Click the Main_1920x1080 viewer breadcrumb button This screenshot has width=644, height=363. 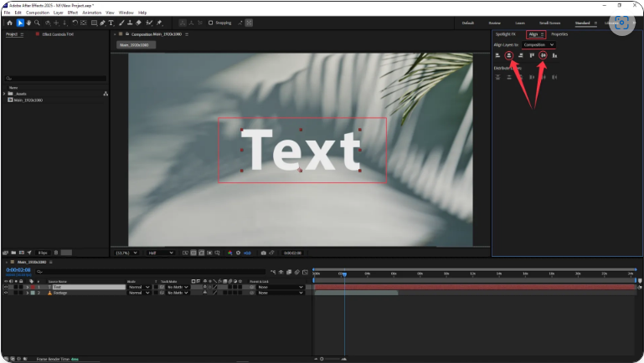136,44
